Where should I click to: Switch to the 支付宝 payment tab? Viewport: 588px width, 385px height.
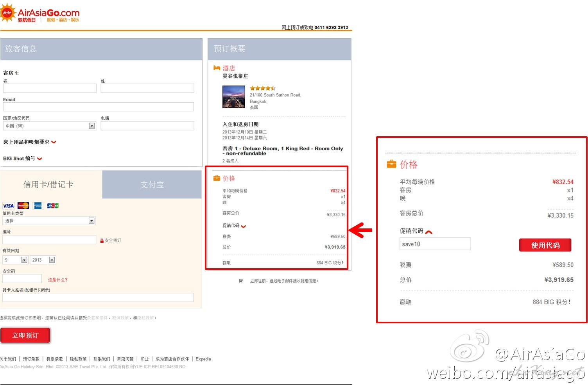tap(152, 184)
